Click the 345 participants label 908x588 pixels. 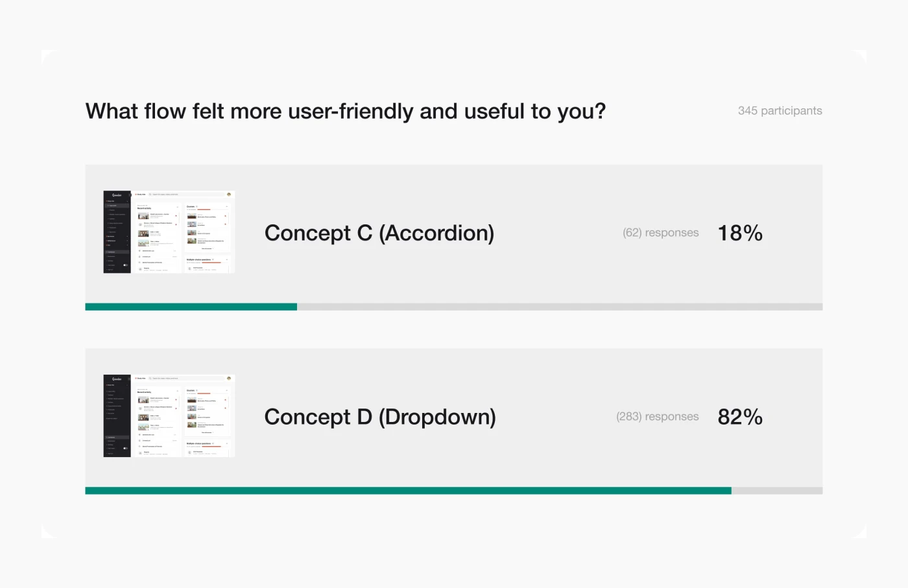(x=780, y=111)
